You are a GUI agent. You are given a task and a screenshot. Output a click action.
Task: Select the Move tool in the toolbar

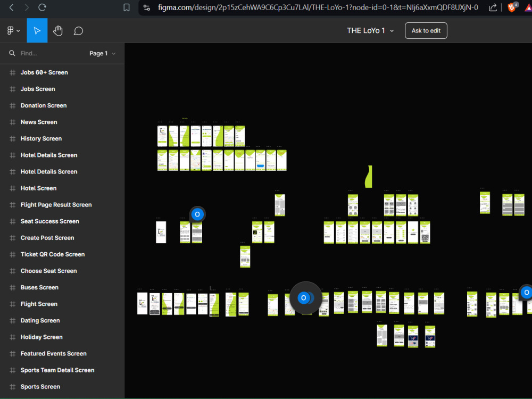pos(37,30)
